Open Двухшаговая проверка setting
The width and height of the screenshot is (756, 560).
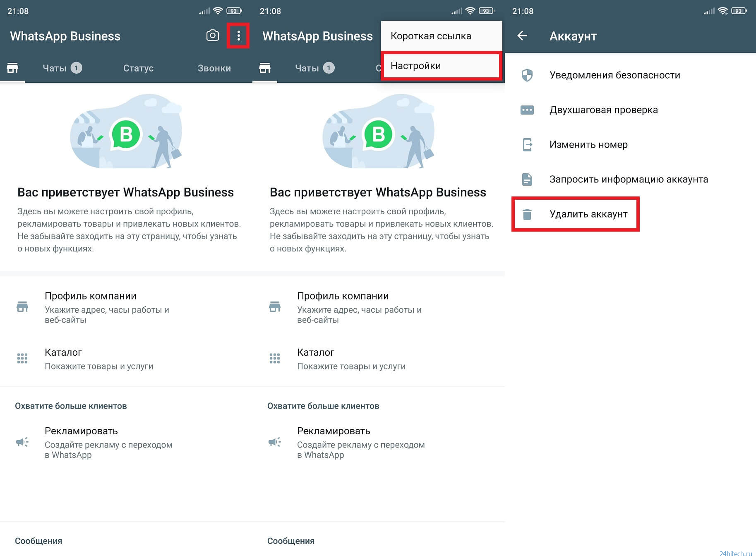pos(630,110)
